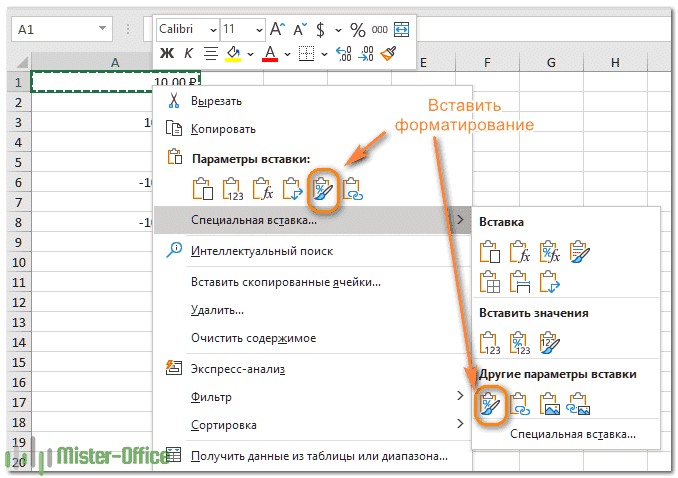Toggle bold (Ж) formatting
The height and width of the screenshot is (478, 678).
167,53
